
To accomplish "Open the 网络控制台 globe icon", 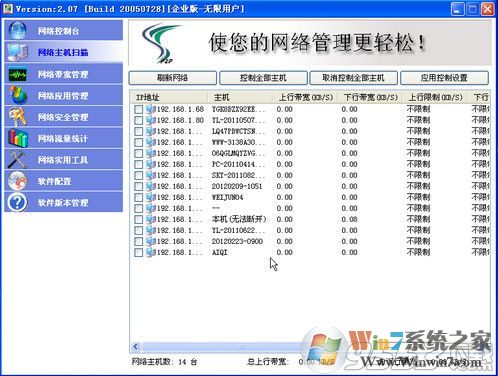I will click(x=17, y=30).
